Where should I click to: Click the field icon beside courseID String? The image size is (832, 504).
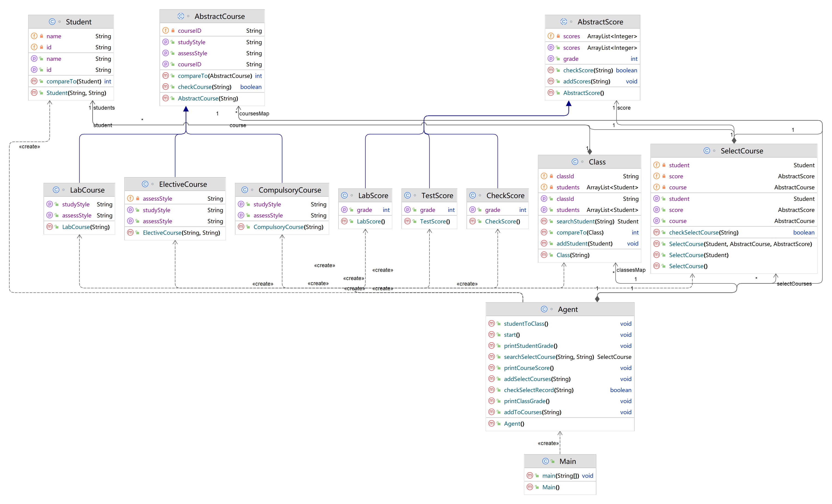click(x=166, y=31)
